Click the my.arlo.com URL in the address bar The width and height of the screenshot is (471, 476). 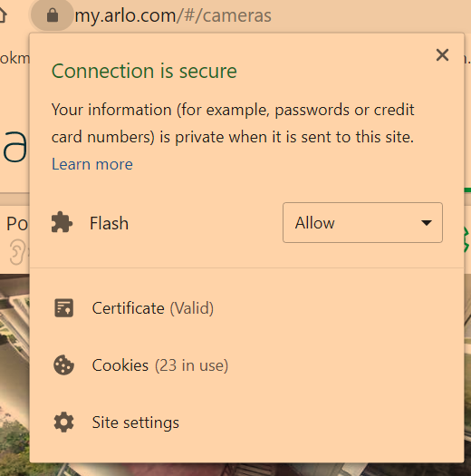173,15
